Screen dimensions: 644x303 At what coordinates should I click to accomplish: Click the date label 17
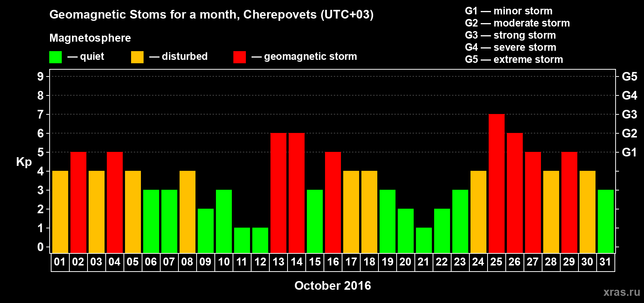tap(351, 262)
